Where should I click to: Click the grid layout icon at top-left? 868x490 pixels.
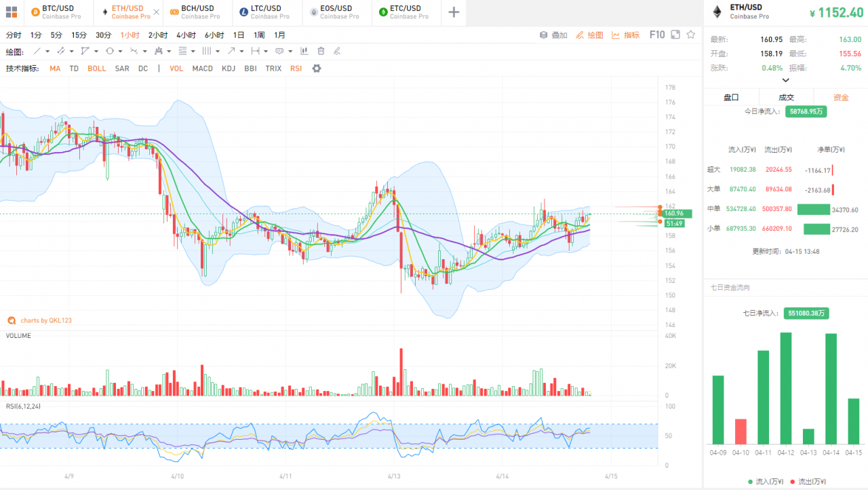pos(12,12)
